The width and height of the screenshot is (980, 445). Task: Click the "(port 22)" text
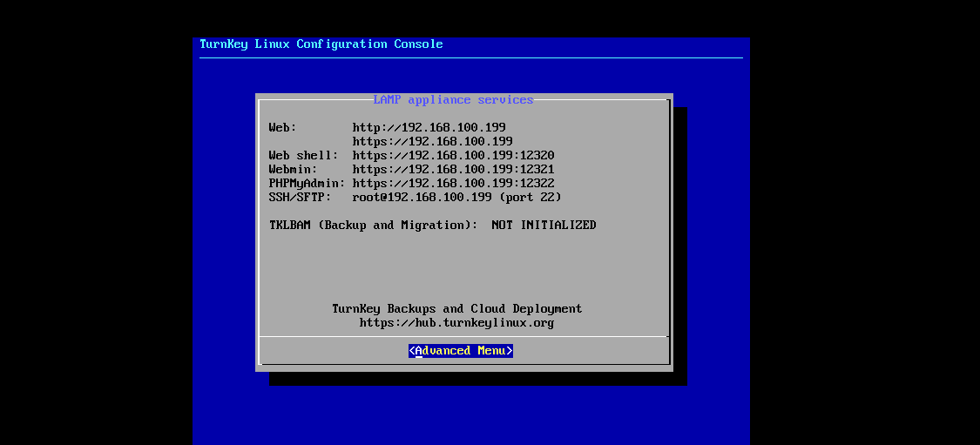pos(531,198)
